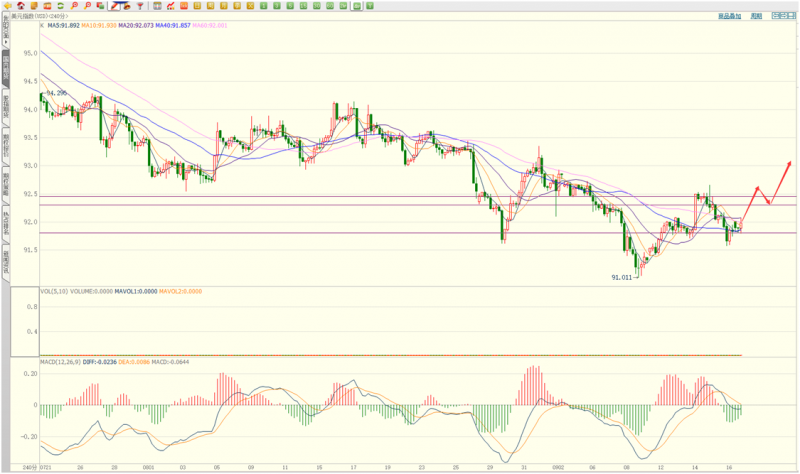Click the 0721 date on time axis
The image size is (800, 474).
[45, 467]
